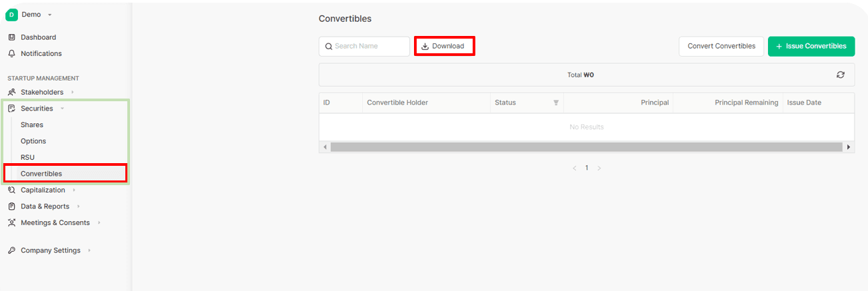This screenshot has height=291, width=868.
Task: Click the Securities icon in sidebar
Action: point(11,109)
